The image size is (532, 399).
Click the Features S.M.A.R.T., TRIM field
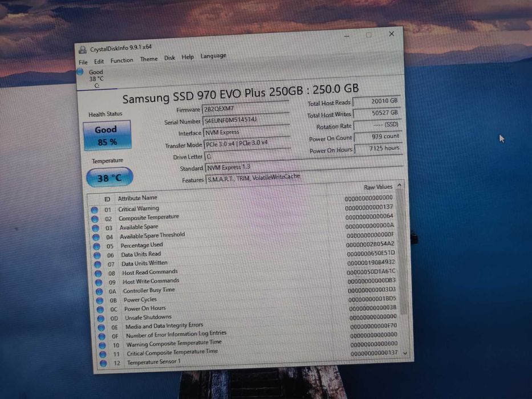[305, 177]
